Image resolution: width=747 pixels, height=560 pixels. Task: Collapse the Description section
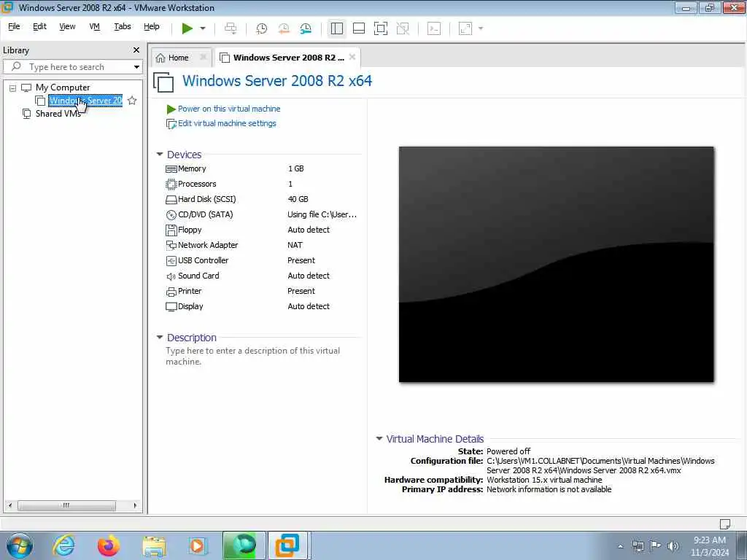[160, 337]
